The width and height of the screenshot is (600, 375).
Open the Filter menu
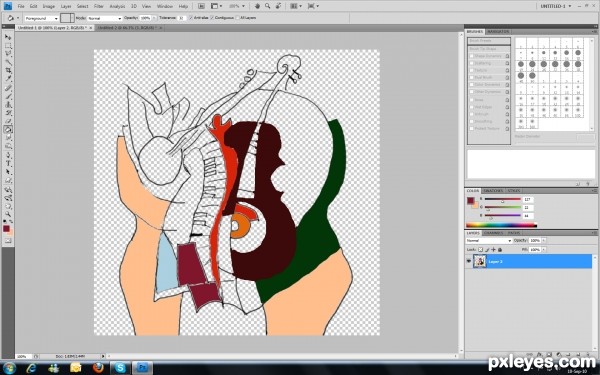click(x=99, y=6)
